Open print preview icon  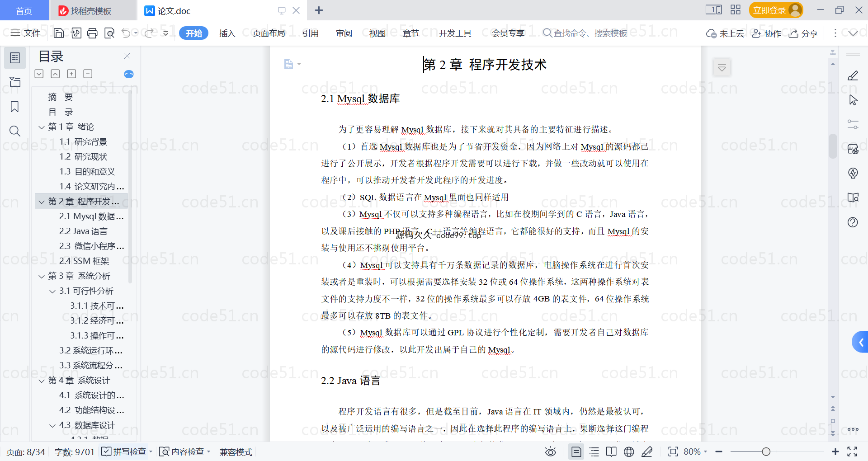tap(109, 33)
